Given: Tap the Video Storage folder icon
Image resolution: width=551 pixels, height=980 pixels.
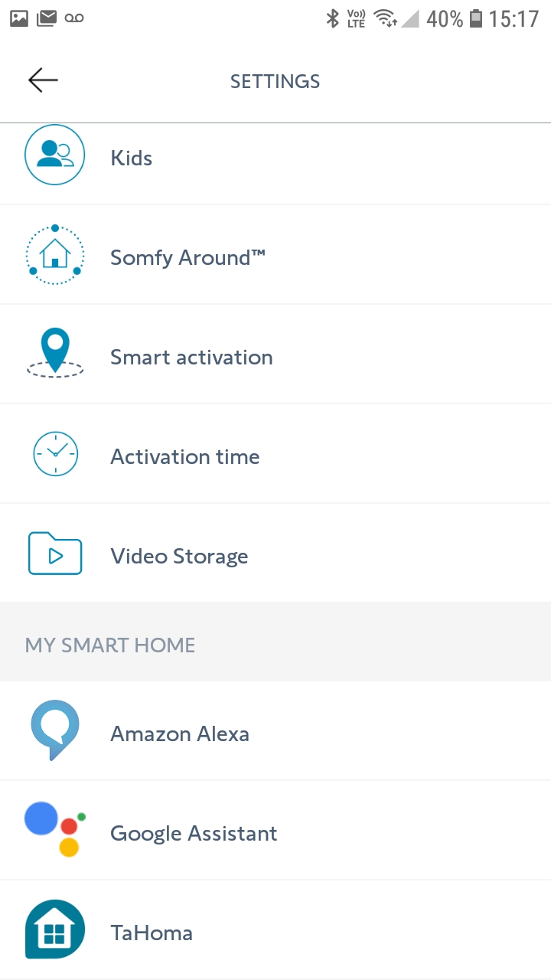Looking at the screenshot, I should 54,554.
